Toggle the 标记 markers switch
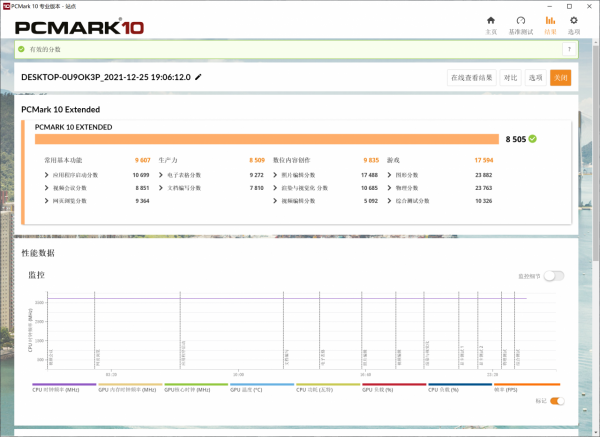Viewport: 600px width, 437px height. tap(556, 401)
